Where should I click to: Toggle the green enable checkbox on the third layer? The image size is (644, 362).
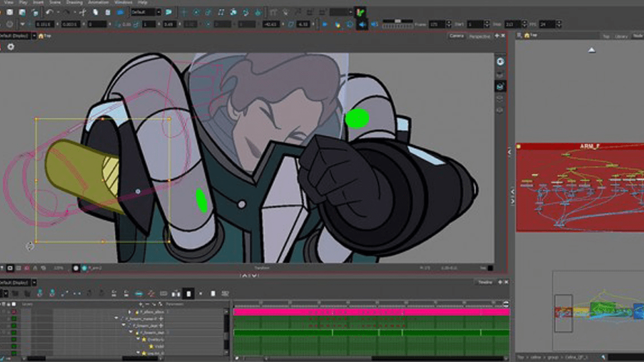point(13,326)
